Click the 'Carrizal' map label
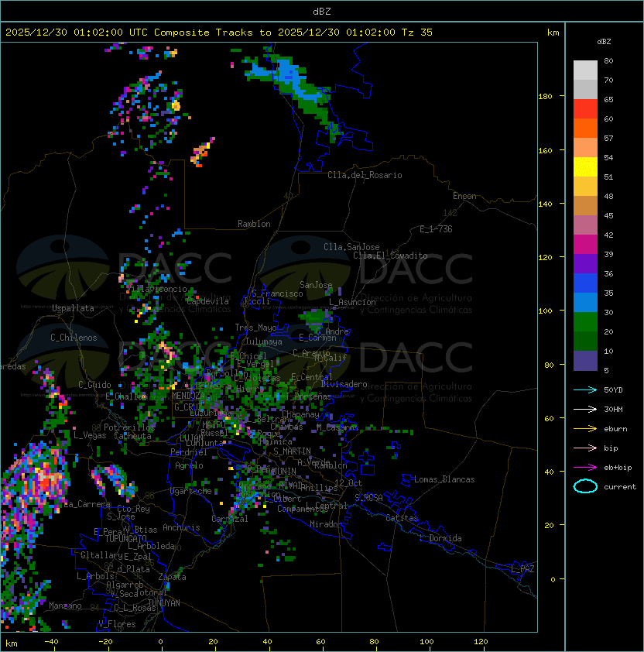This screenshot has height=652, width=644. click(229, 519)
